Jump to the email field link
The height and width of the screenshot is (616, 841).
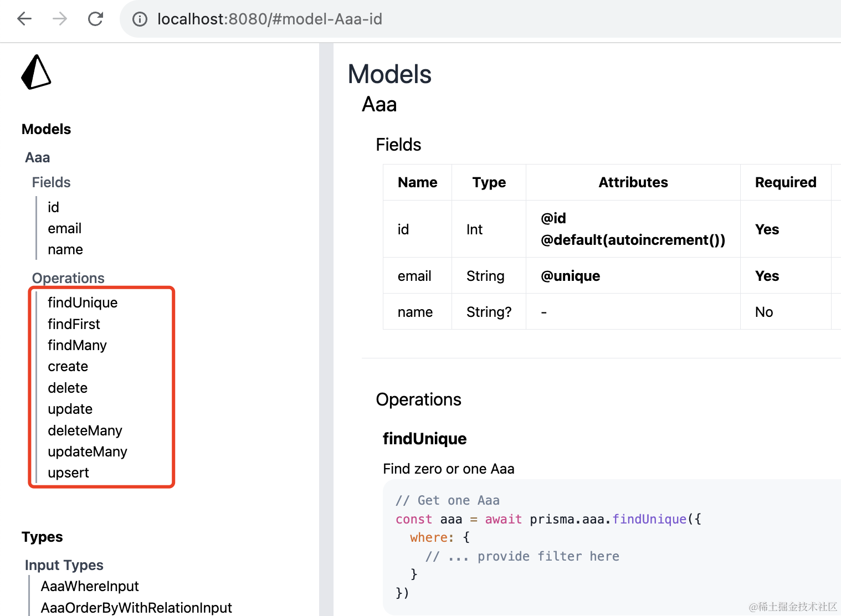click(x=64, y=228)
